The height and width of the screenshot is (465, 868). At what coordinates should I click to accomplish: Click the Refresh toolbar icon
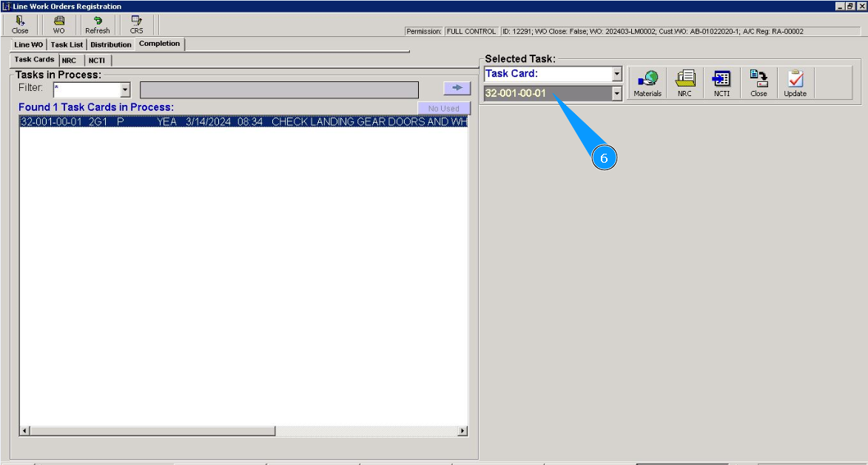click(98, 25)
